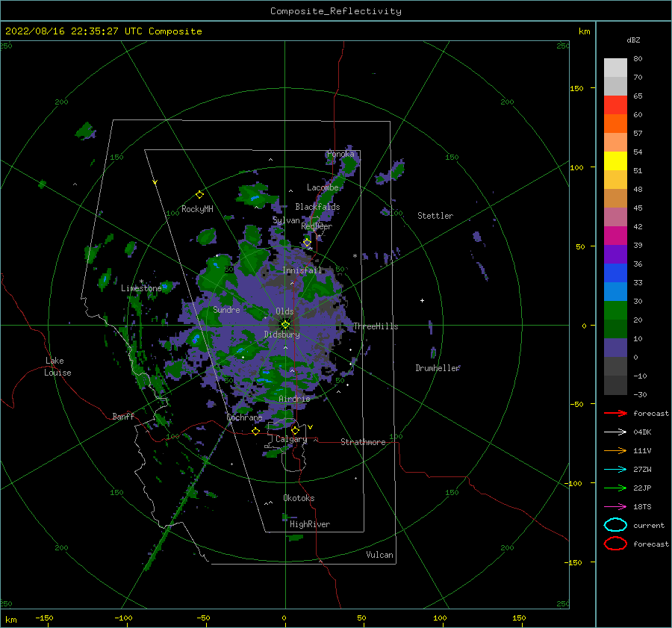Click the Vulcan city label

379,555
